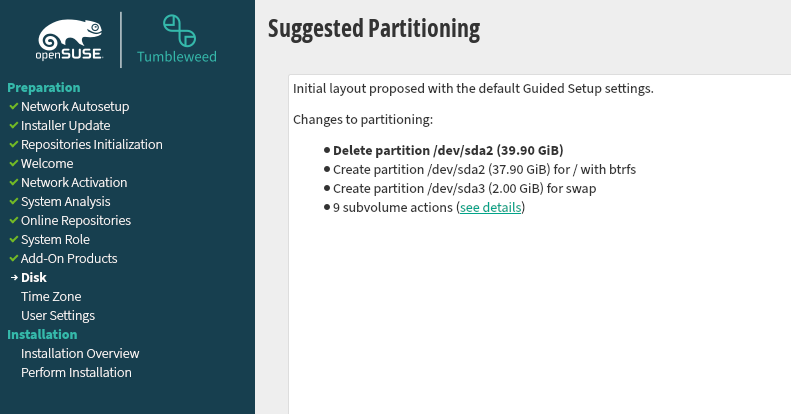Click the checkmark beside Add-On Products
This screenshot has height=414, width=791.
coord(13,258)
